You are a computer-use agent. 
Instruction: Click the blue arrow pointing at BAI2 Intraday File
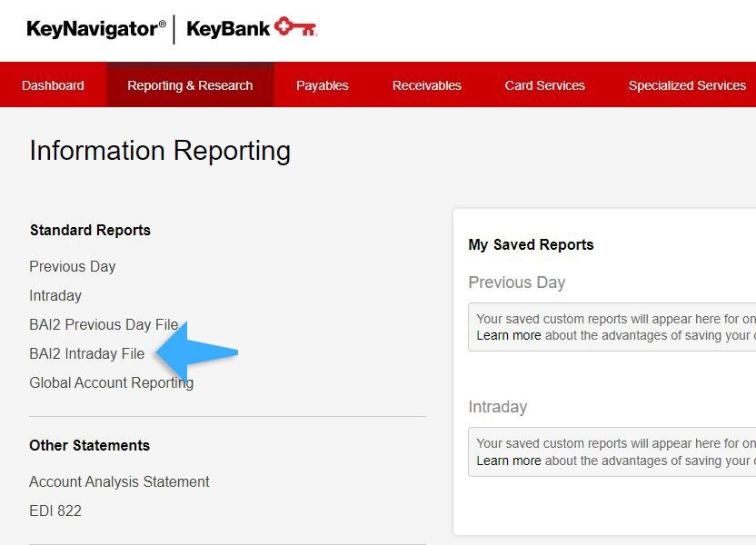[197, 352]
